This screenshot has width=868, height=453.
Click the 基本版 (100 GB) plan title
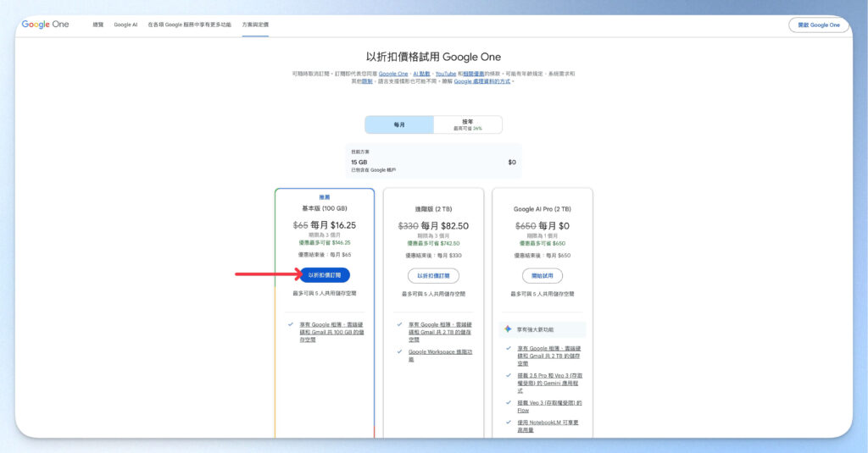point(325,208)
